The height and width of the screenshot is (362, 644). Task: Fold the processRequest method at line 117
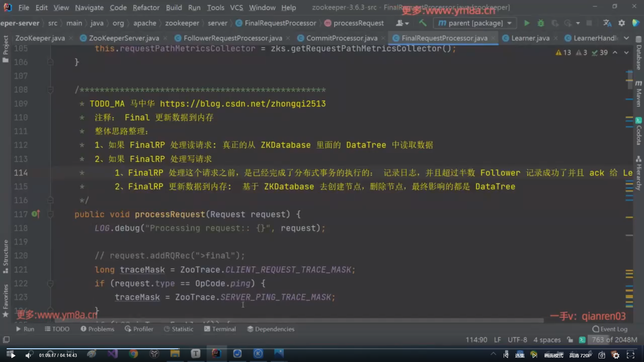(50, 214)
